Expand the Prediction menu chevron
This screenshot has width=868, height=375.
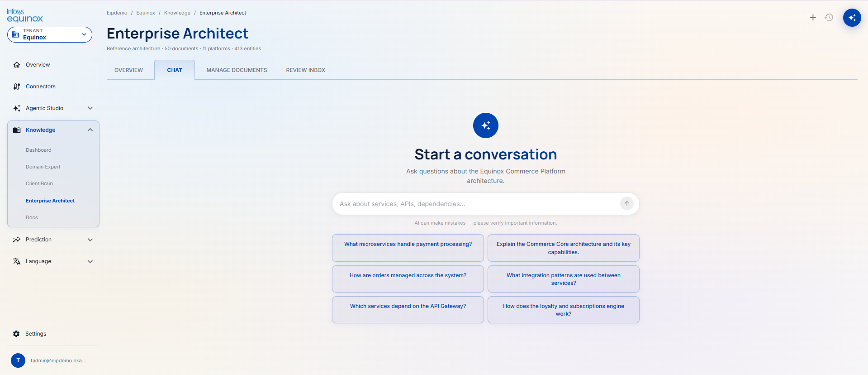pyautogui.click(x=90, y=240)
